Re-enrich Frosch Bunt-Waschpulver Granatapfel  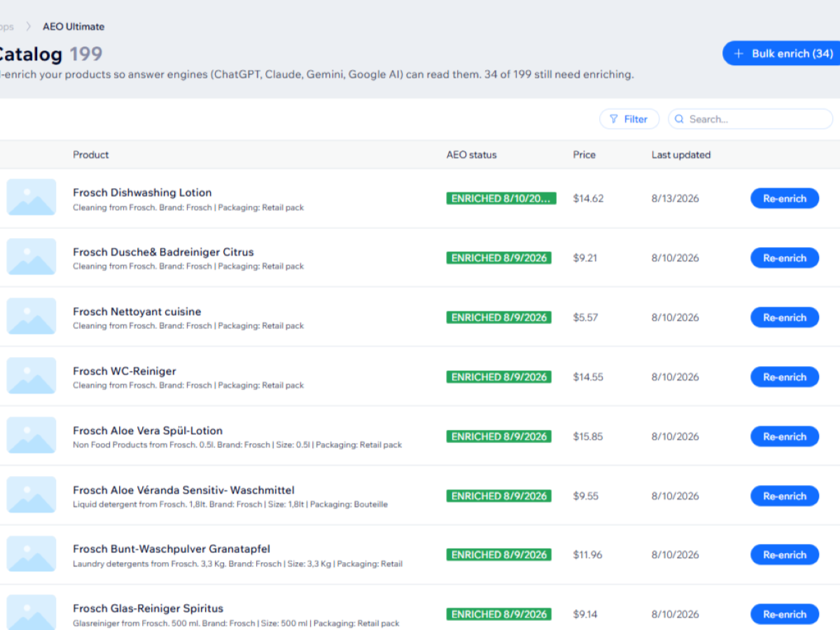pyautogui.click(x=785, y=554)
